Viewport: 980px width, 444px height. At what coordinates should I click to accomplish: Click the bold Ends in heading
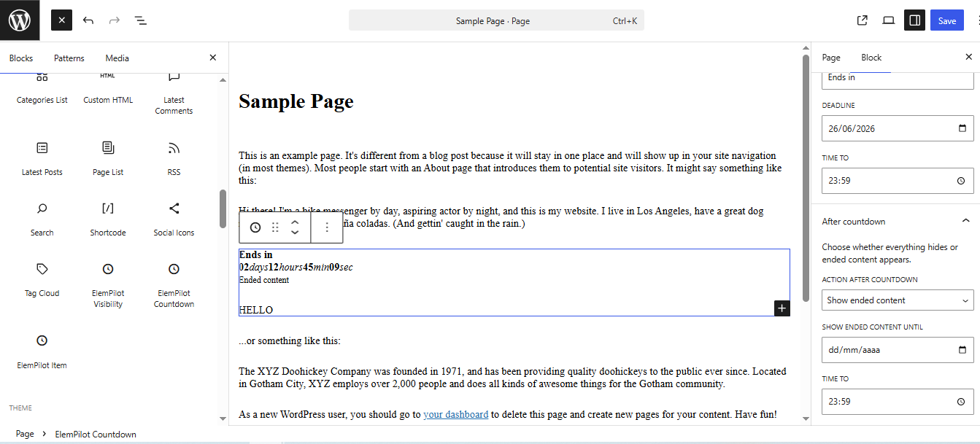(256, 254)
